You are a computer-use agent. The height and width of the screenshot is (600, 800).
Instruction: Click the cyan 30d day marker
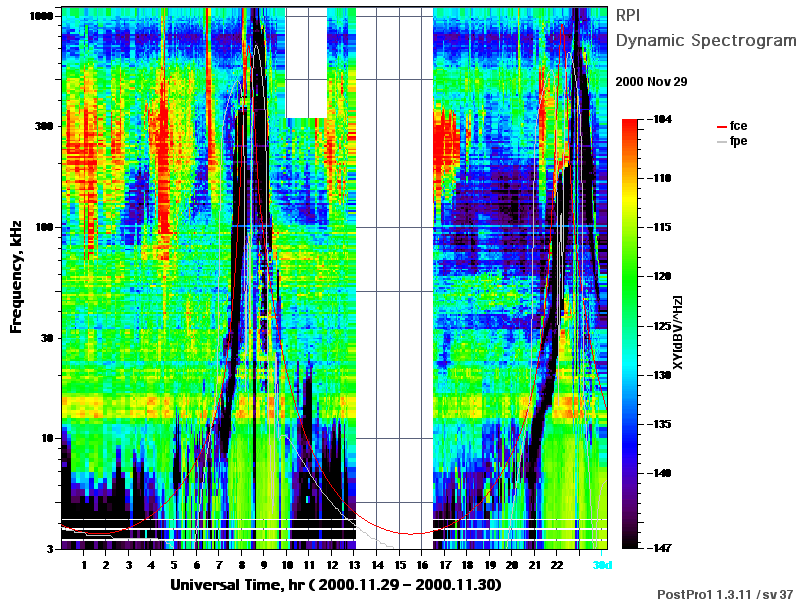click(x=602, y=565)
